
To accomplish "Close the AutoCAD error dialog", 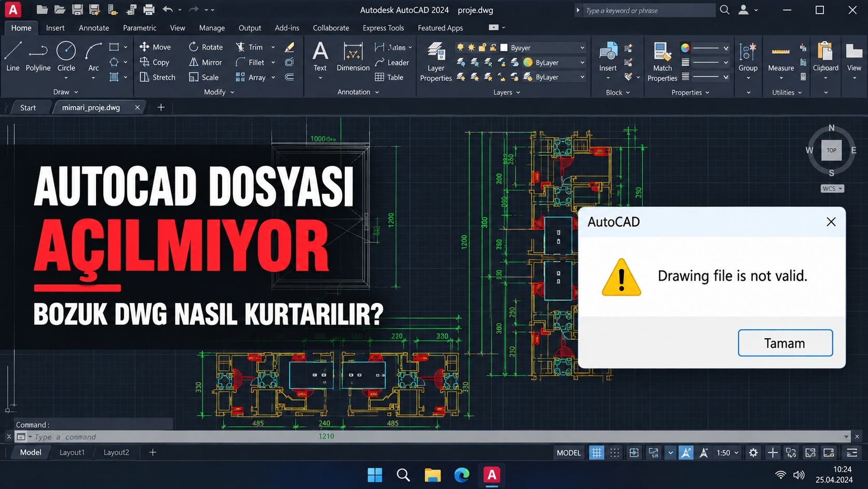I will point(831,222).
